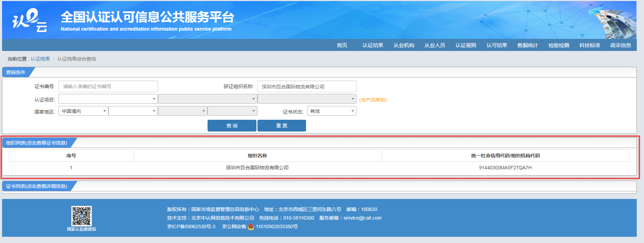
Task: Click the 认云 platform logo
Action: [x=30, y=20]
